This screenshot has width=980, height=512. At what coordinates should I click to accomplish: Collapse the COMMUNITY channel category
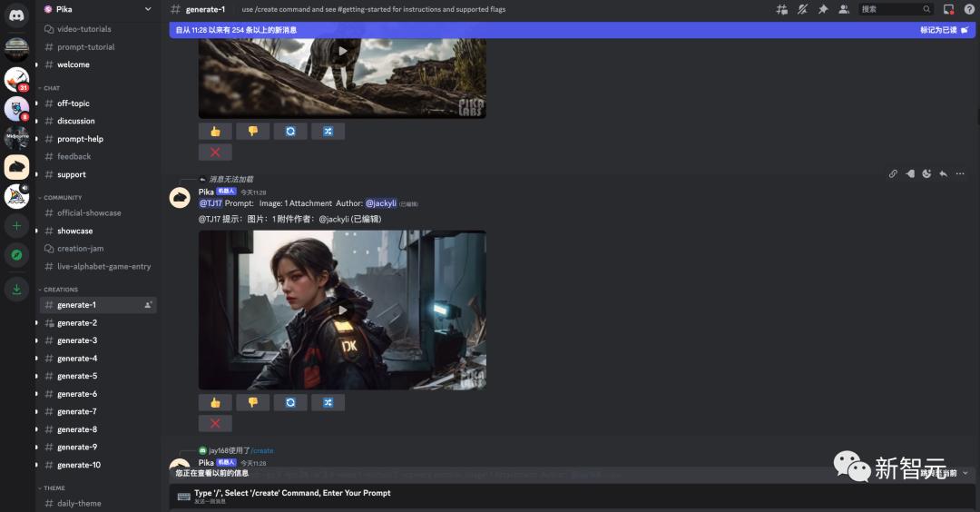pos(60,198)
